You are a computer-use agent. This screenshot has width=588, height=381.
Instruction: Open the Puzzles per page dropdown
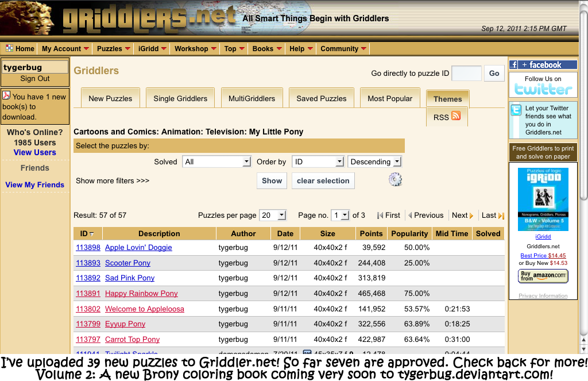click(273, 215)
